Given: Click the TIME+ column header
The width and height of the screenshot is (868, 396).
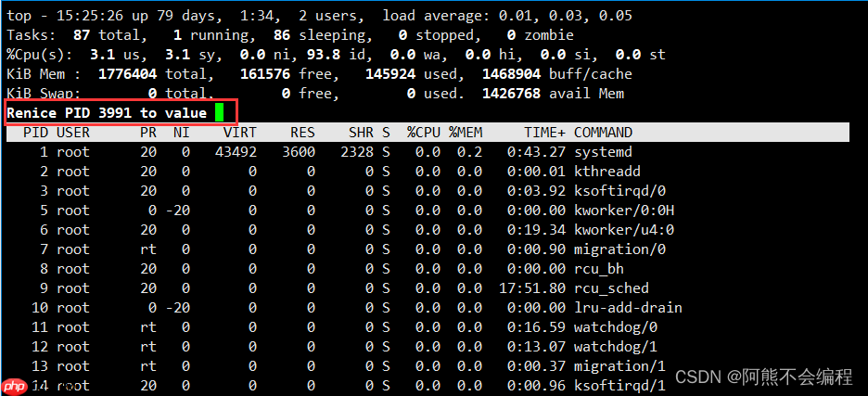Looking at the screenshot, I should tap(544, 133).
